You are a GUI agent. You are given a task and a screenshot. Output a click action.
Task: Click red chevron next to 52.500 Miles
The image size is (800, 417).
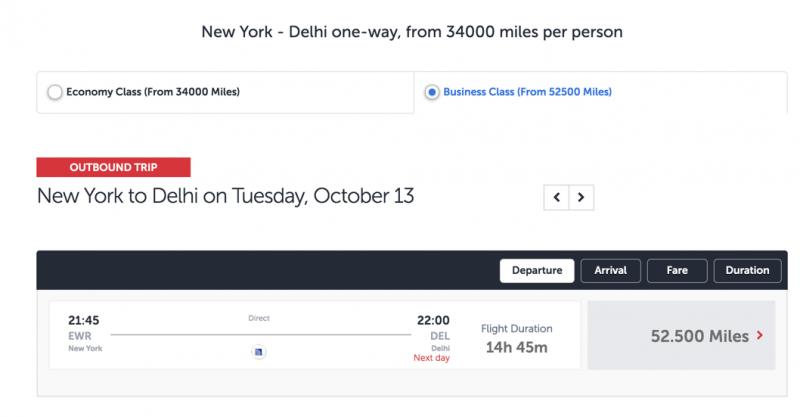[760, 335]
